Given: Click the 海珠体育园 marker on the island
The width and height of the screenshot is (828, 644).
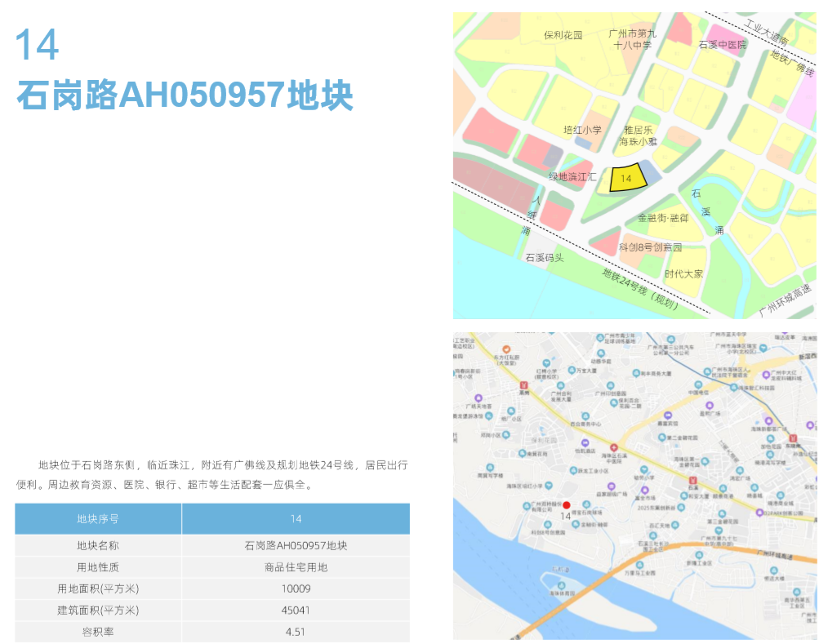Looking at the screenshot, I should pos(561,585).
